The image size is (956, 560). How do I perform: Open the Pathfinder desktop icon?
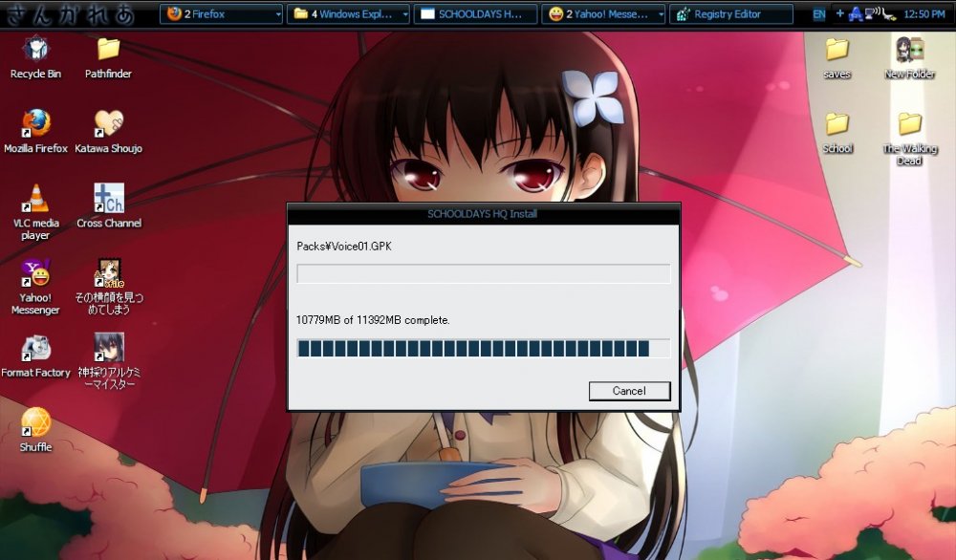point(107,50)
